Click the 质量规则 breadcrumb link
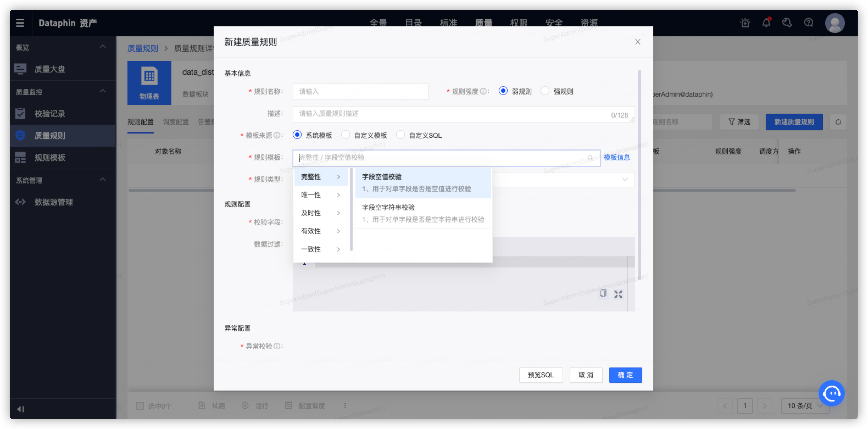This screenshot has height=429, width=868. pyautogui.click(x=143, y=48)
